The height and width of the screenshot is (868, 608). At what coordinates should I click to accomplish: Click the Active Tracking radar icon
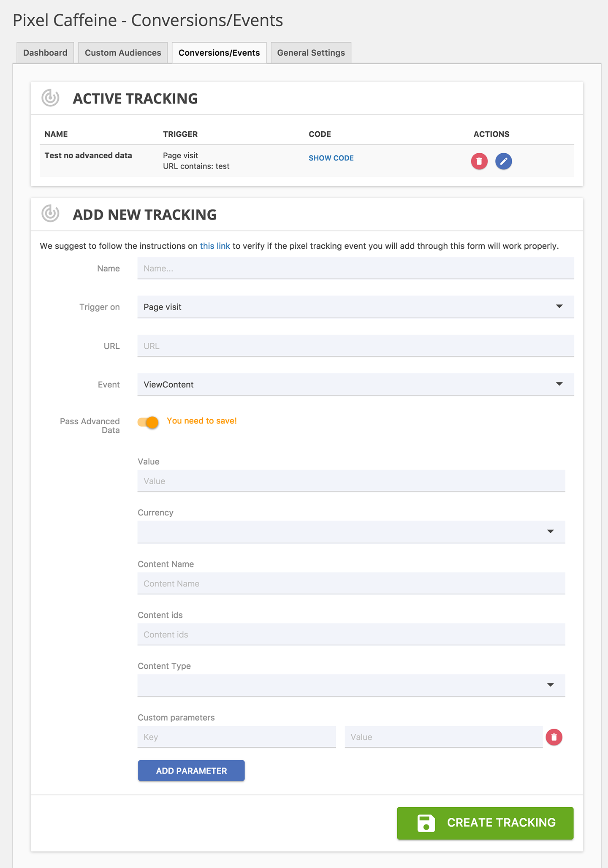click(51, 98)
